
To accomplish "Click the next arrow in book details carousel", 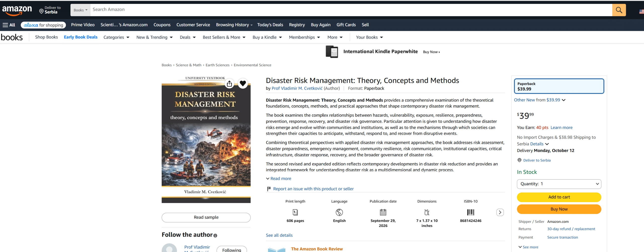I will tap(500, 212).
